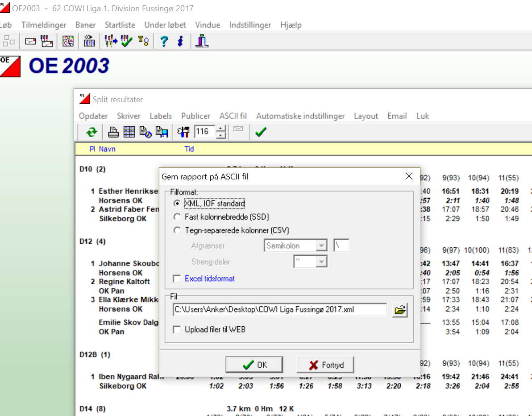Confirm export with the OK button
This screenshot has height=416, width=532.
point(254,364)
